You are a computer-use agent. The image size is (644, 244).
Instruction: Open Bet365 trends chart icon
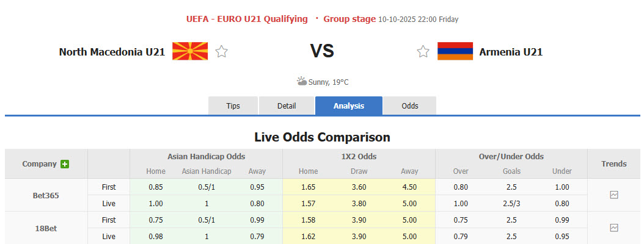coord(614,195)
